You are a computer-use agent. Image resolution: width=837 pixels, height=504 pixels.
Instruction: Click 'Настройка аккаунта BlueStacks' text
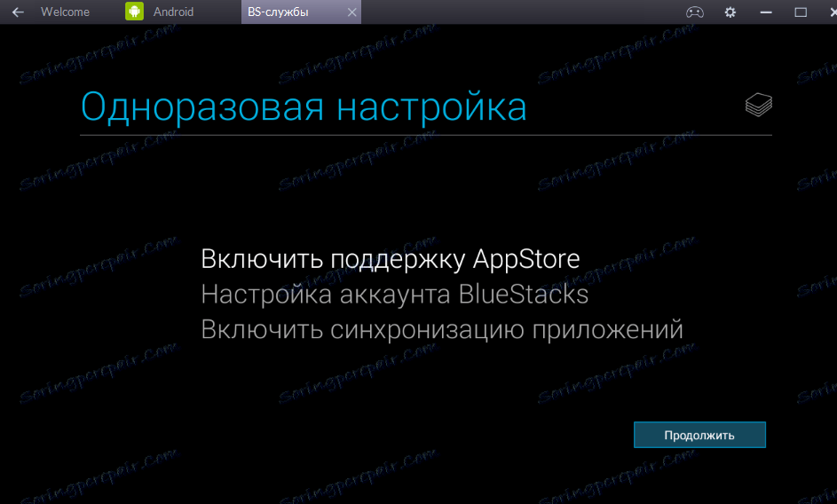click(394, 295)
